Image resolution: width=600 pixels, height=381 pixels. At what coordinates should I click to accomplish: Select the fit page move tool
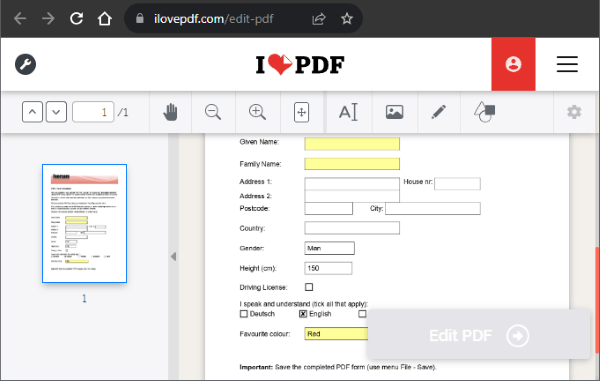click(302, 112)
